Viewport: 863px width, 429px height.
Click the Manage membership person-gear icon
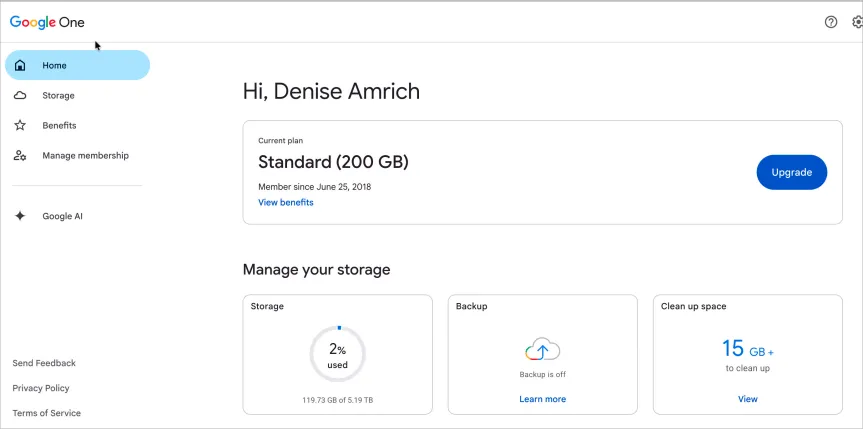pyautogui.click(x=20, y=156)
